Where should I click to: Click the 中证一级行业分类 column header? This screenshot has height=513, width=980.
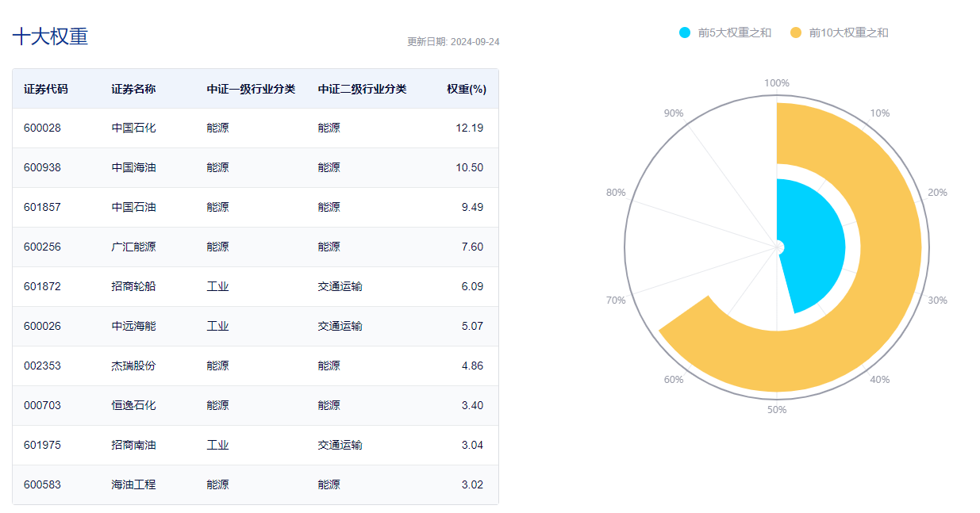251,89
